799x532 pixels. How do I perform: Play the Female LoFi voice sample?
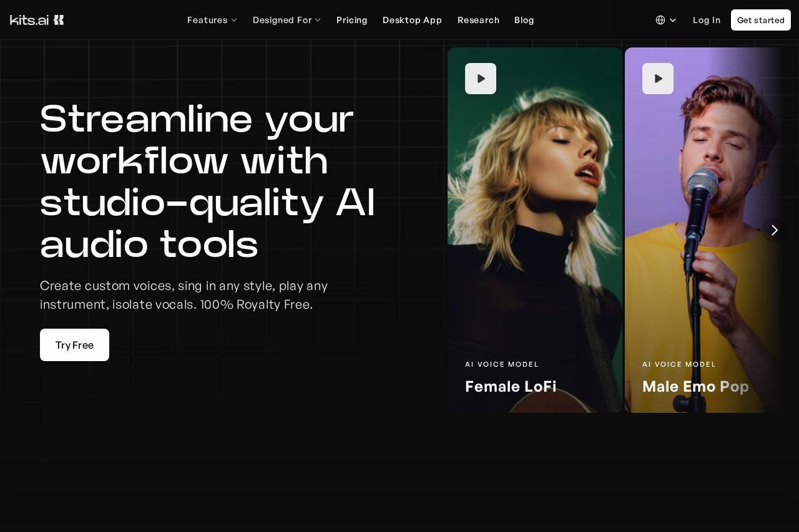click(481, 79)
